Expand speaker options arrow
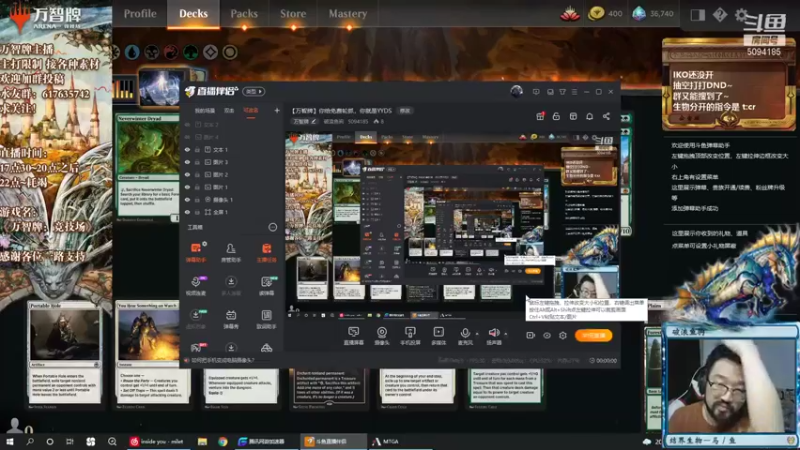800x450 pixels. pyautogui.click(x=506, y=334)
